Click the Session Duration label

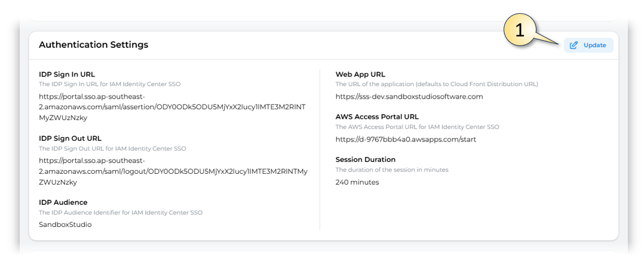click(366, 160)
